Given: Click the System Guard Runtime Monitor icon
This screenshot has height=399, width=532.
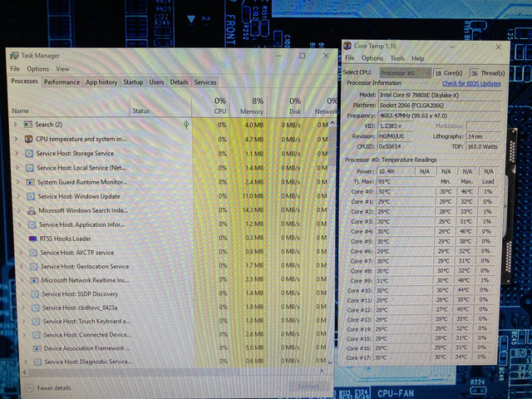Looking at the screenshot, I should (x=30, y=182).
